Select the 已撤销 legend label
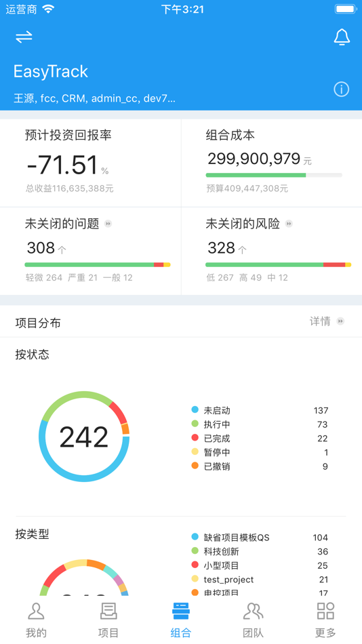This screenshot has height=644, width=362. click(217, 466)
